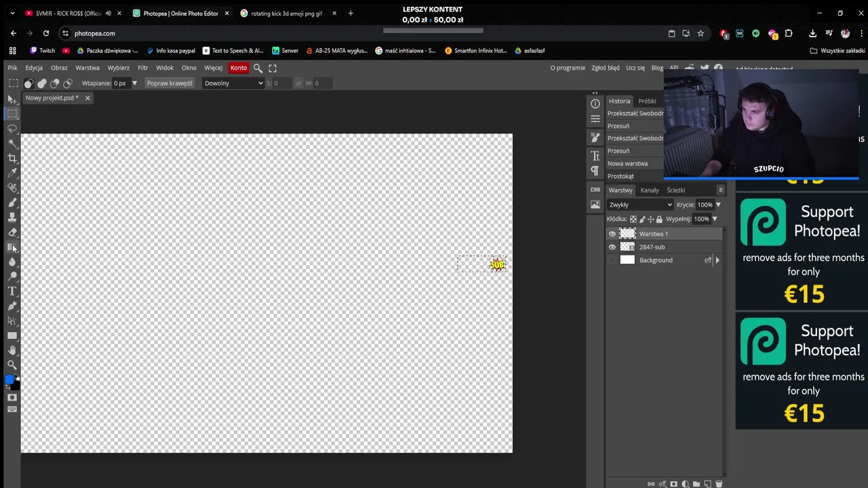Viewport: 868px width, 488px height.
Task: Open the Brush settings panel icon
Action: tap(595, 138)
